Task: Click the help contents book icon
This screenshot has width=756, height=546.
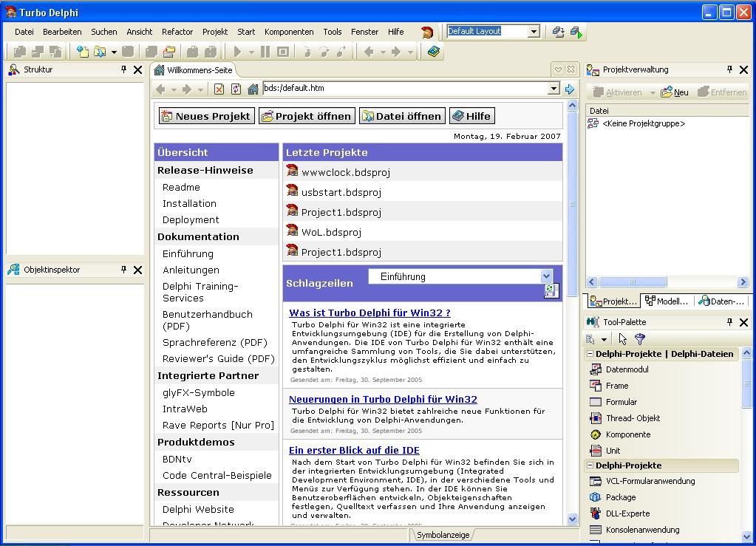Action: [x=434, y=52]
